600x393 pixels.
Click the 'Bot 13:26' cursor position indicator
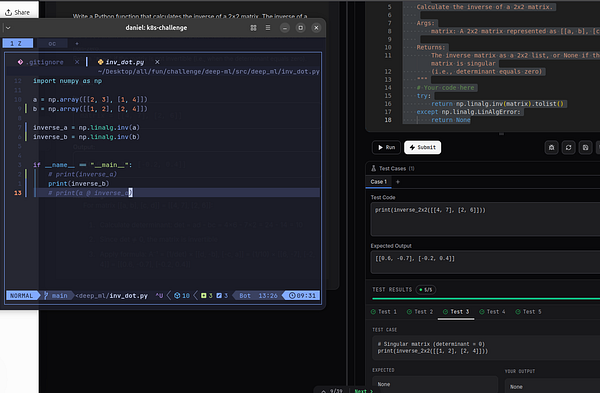click(258, 295)
